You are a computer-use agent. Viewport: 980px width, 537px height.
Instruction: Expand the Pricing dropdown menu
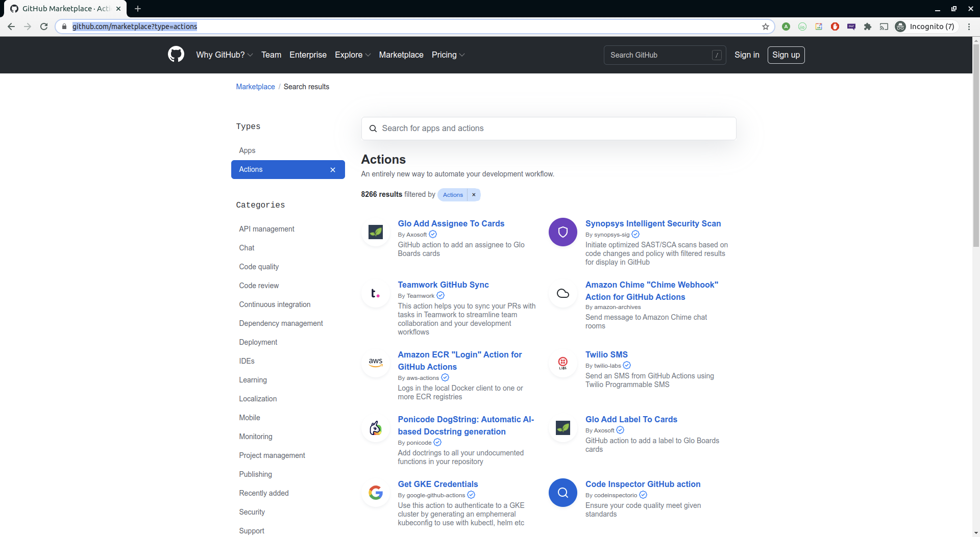pyautogui.click(x=448, y=55)
